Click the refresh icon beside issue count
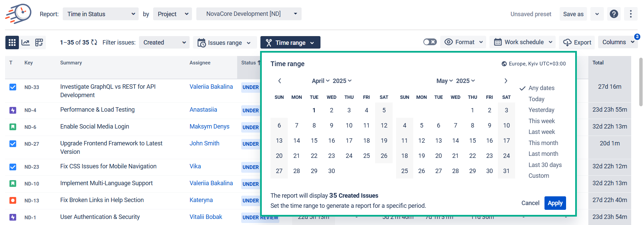644x225 pixels. click(x=94, y=43)
